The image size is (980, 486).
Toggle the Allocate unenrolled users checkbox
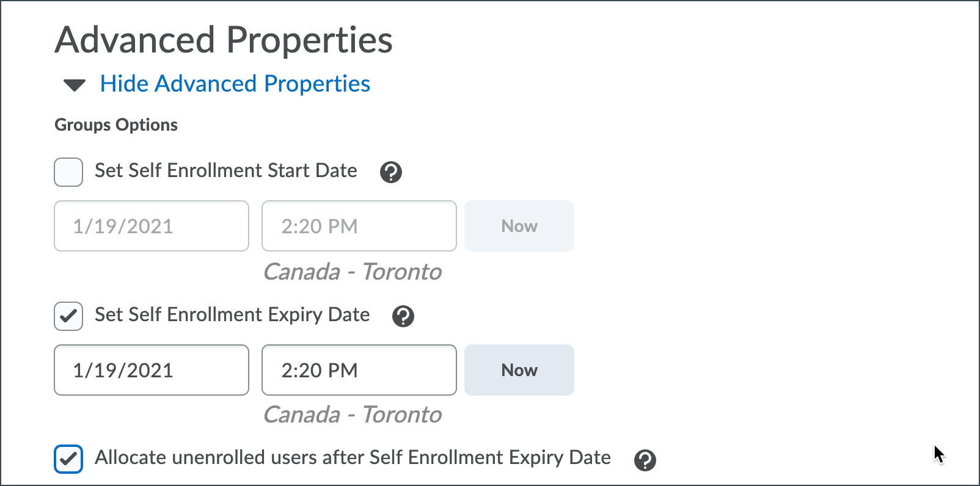click(x=68, y=459)
